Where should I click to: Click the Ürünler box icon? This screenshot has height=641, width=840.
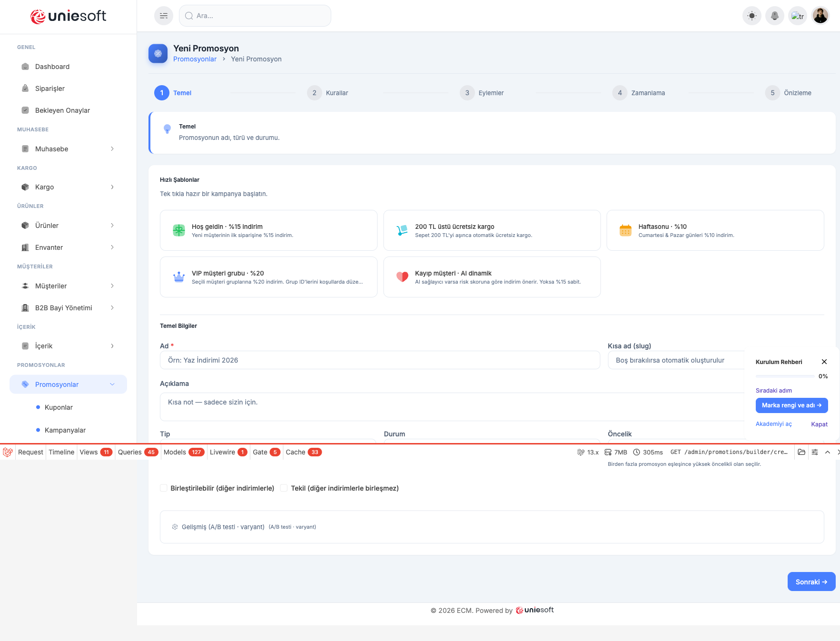(x=25, y=226)
